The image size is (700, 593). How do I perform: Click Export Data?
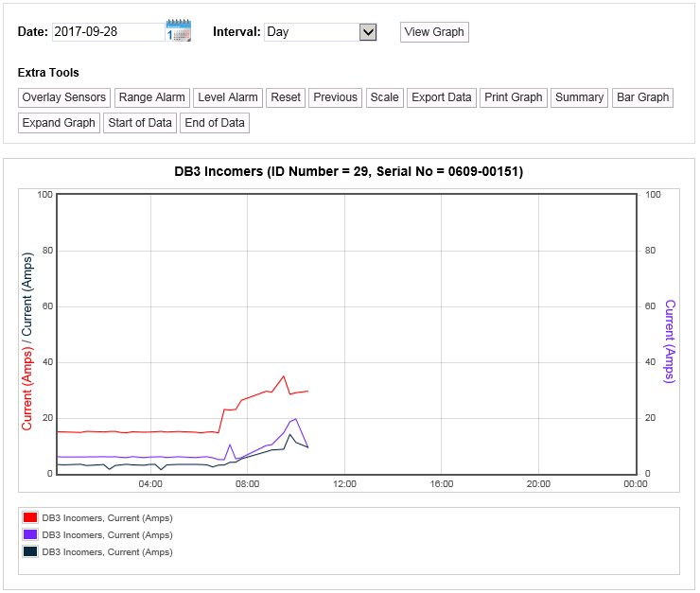[x=441, y=97]
